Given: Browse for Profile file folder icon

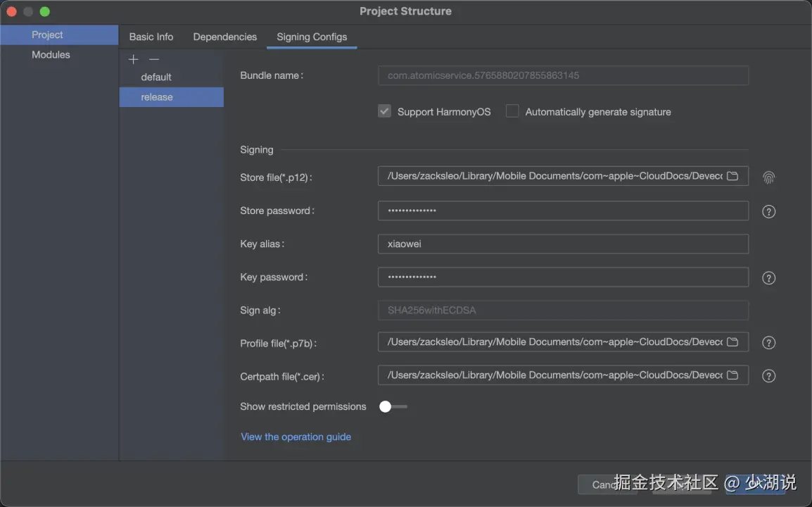Looking at the screenshot, I should (x=732, y=342).
